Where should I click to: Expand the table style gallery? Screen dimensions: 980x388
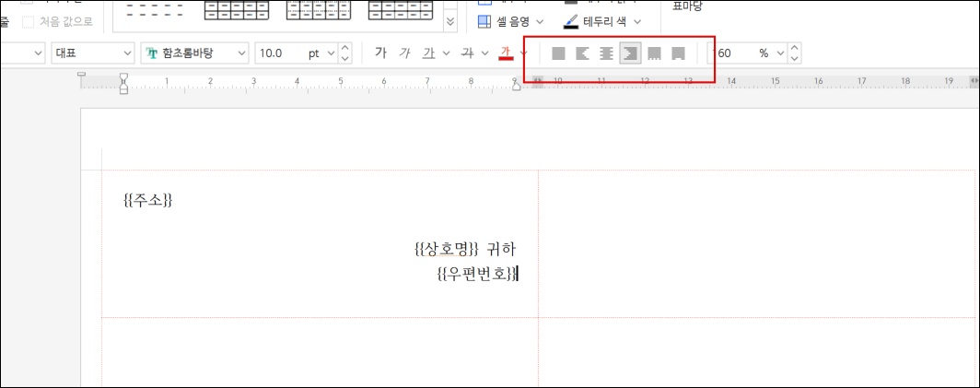click(x=450, y=22)
